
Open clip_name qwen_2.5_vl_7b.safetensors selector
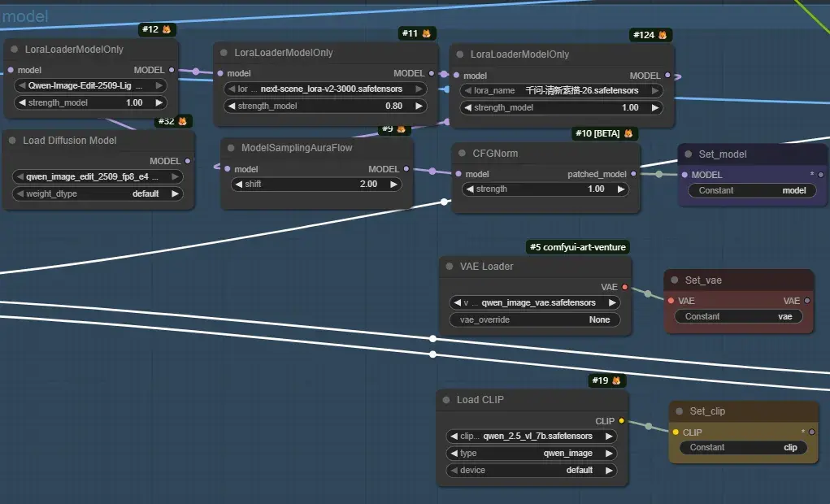[x=532, y=437]
